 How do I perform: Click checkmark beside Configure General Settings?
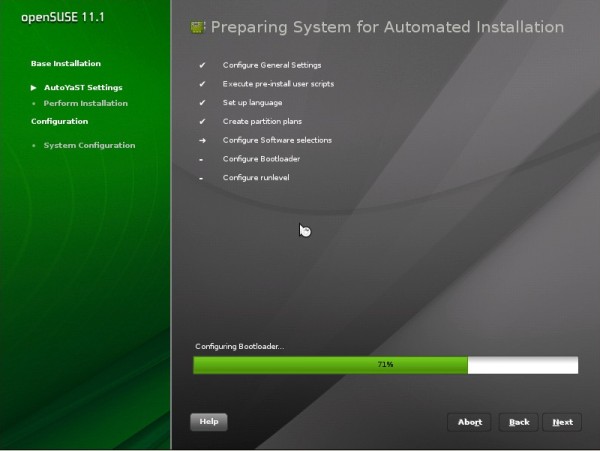pyautogui.click(x=202, y=65)
